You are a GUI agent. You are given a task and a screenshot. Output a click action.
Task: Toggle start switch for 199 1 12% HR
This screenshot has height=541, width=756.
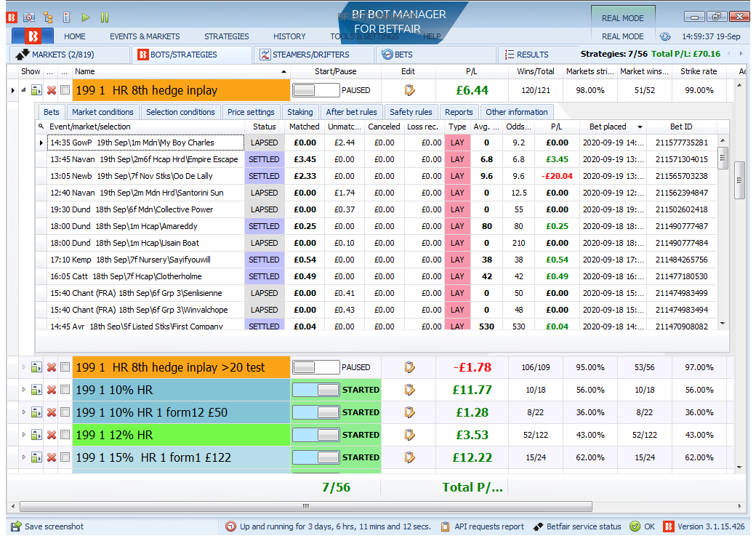click(x=315, y=435)
